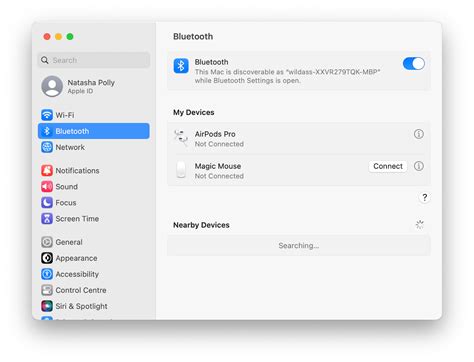This screenshot has height=362, width=474.
Task: Click the My Devices heading
Action: click(193, 112)
